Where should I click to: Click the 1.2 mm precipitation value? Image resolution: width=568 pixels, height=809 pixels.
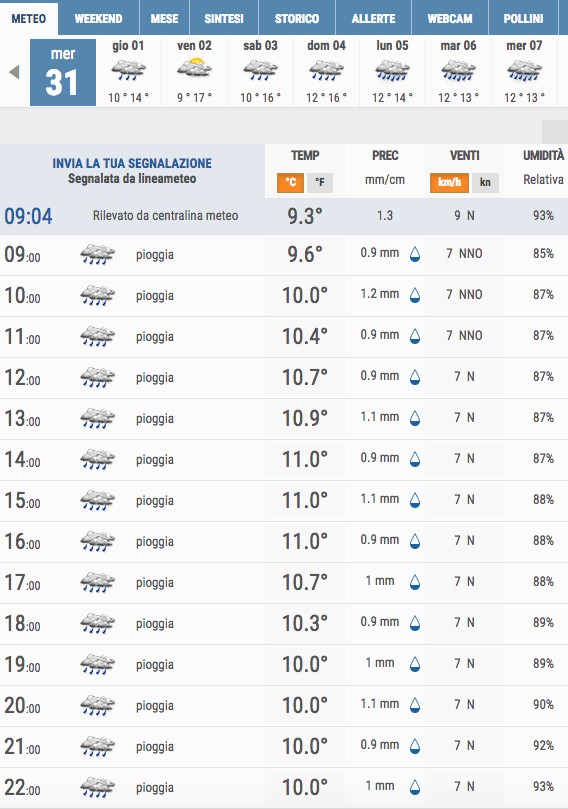click(380, 294)
